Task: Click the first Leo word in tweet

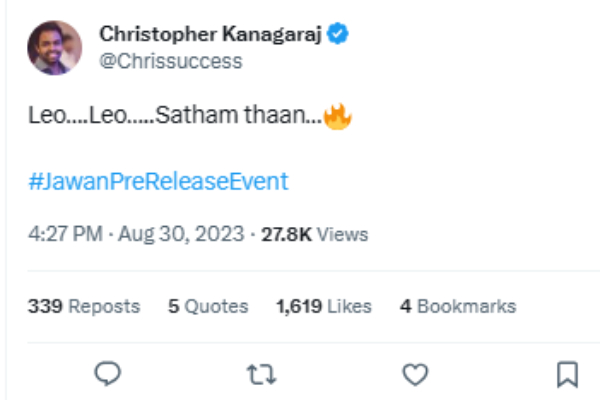Action: (x=42, y=118)
